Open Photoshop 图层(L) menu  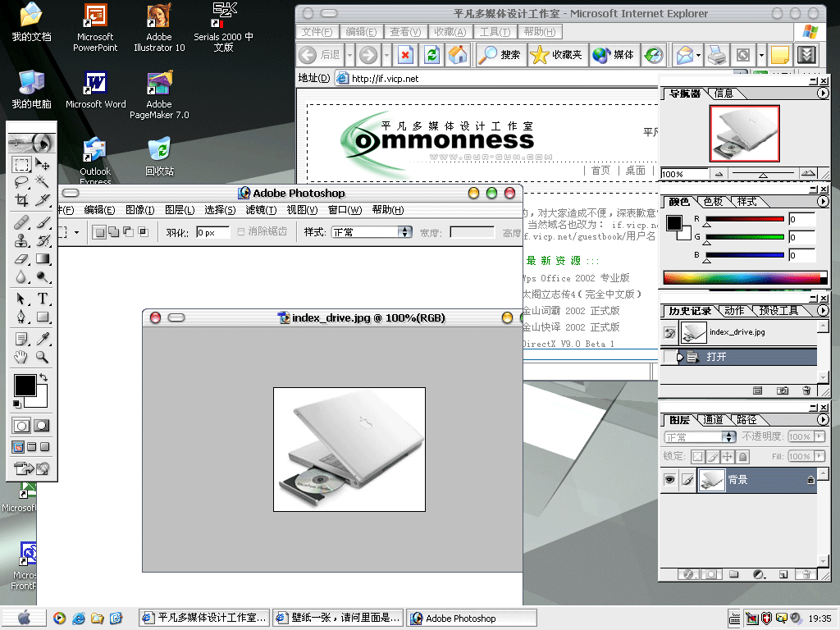180,210
